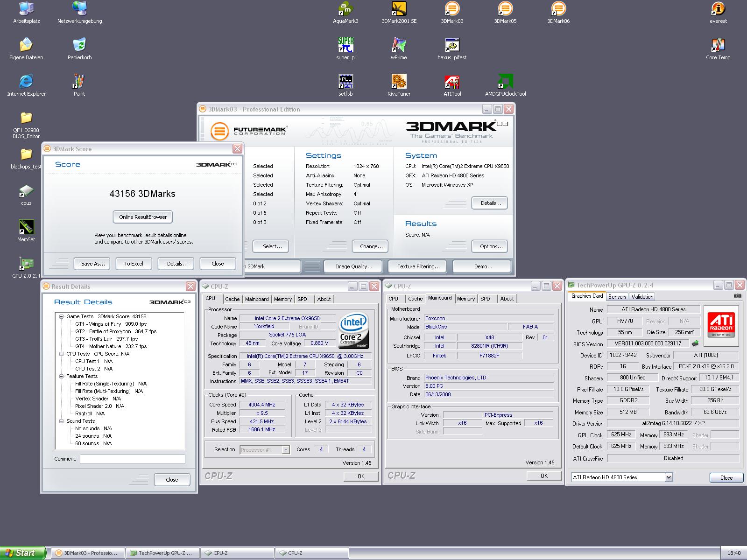Launch cpuz desktop shortcut

coord(26,195)
